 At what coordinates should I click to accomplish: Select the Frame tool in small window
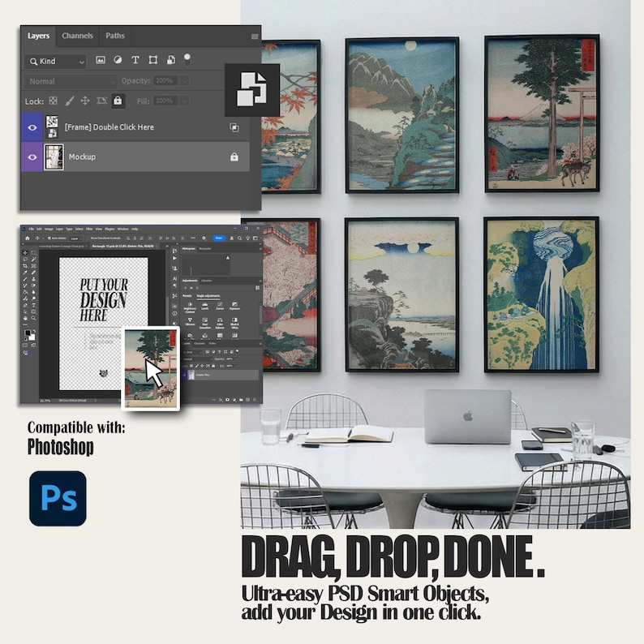pos(34,266)
